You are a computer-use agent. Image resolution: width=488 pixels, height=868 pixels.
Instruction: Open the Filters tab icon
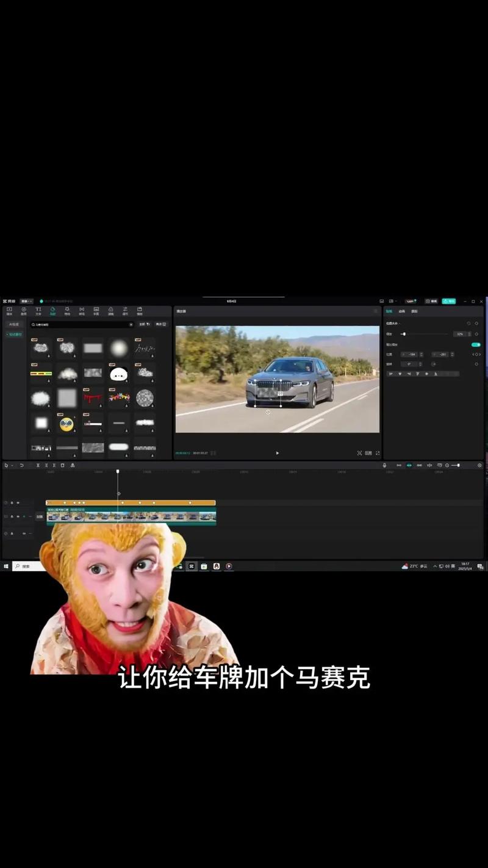(111, 311)
